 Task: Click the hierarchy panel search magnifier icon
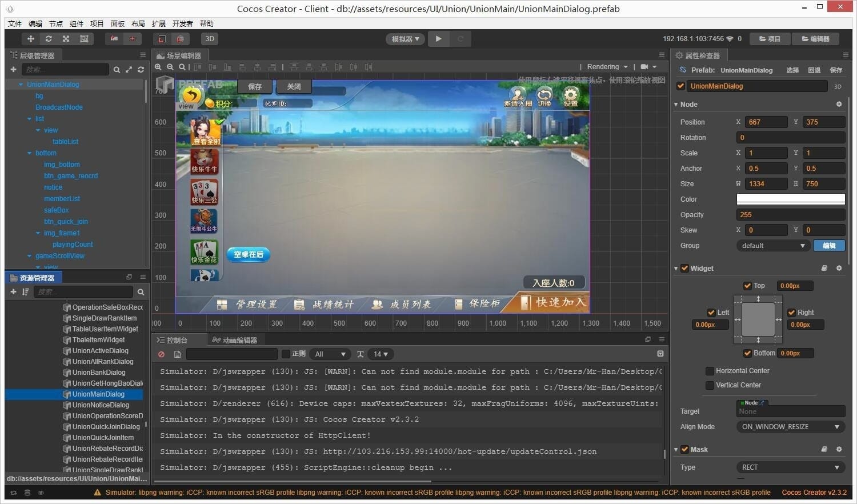coord(117,70)
